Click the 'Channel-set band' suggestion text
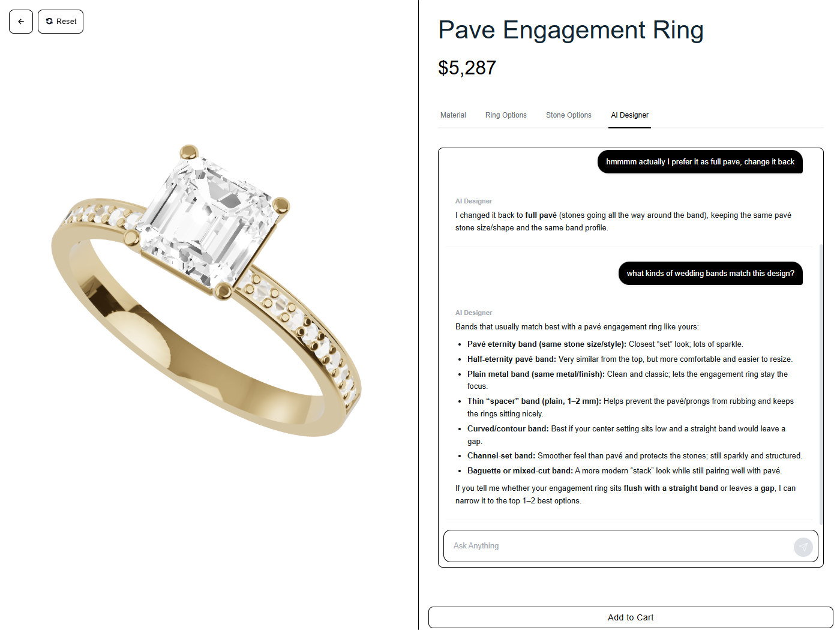This screenshot has height=630, width=840. point(501,456)
